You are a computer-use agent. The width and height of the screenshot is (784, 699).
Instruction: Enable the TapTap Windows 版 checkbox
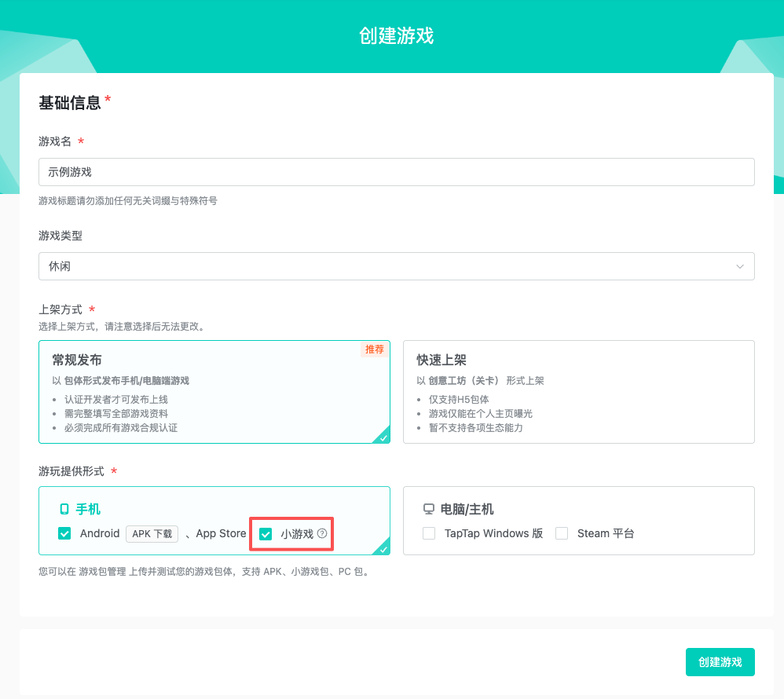[429, 534]
